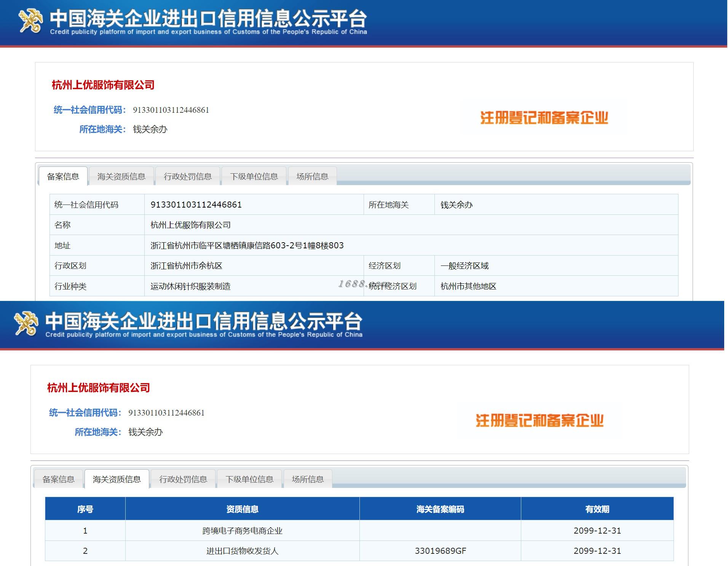Select the 跨境电子商务电商企业 qualification row
The height and width of the screenshot is (566, 728).
click(x=359, y=531)
